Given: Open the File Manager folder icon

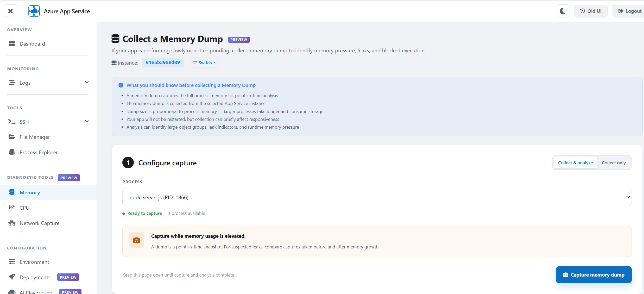Looking at the screenshot, I should point(12,137).
